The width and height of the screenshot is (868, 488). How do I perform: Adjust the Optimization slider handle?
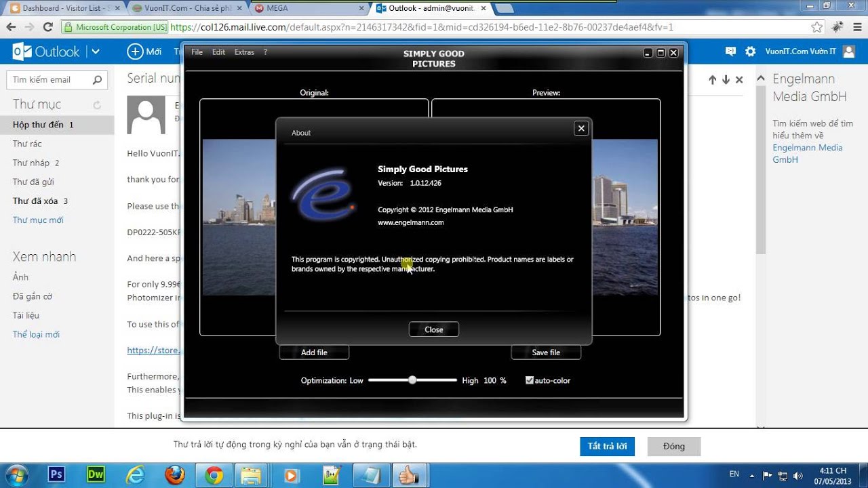(x=412, y=380)
